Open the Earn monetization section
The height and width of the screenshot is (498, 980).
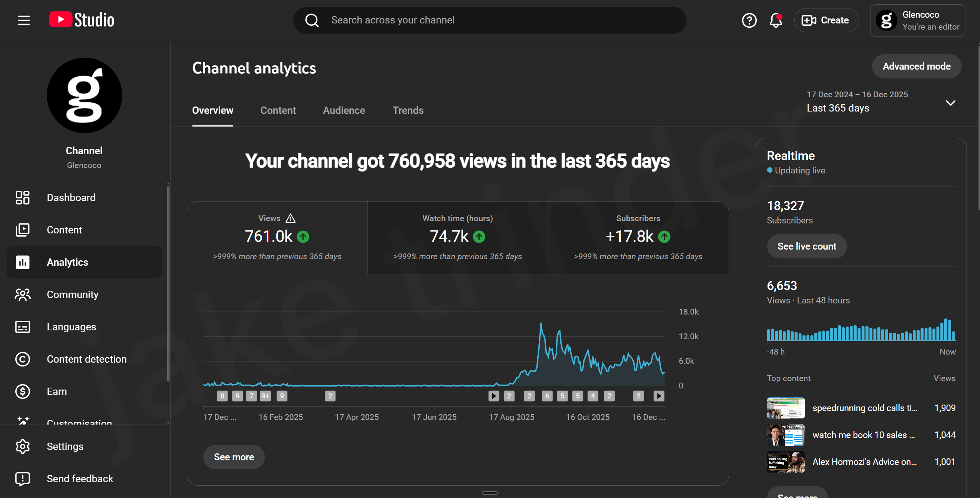pos(57,391)
